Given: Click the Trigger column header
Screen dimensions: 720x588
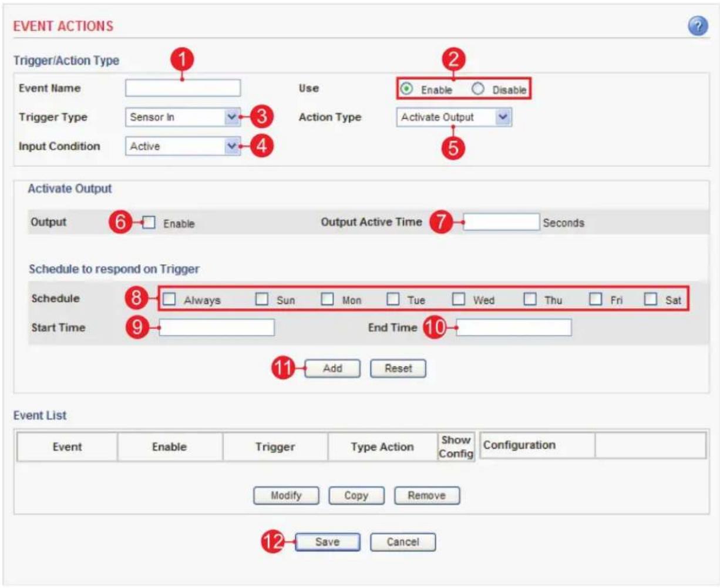Looking at the screenshot, I should 275,447.
